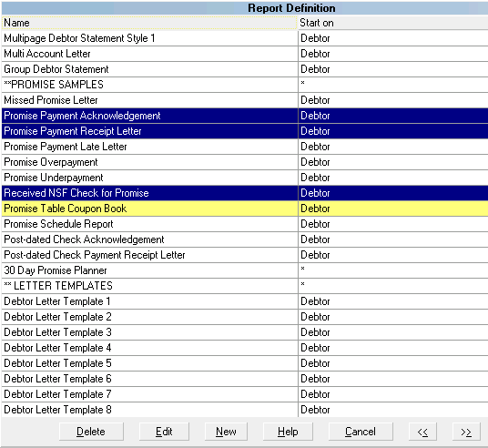Image resolution: width=488 pixels, height=448 pixels.
Task: Open the Edit button for the selected report
Action: (x=164, y=432)
